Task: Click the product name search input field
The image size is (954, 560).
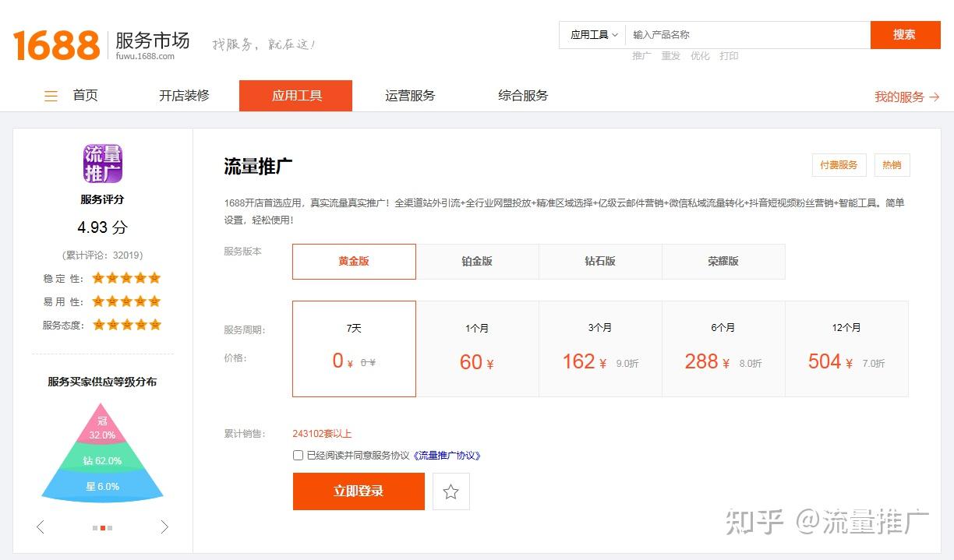Action: point(740,34)
